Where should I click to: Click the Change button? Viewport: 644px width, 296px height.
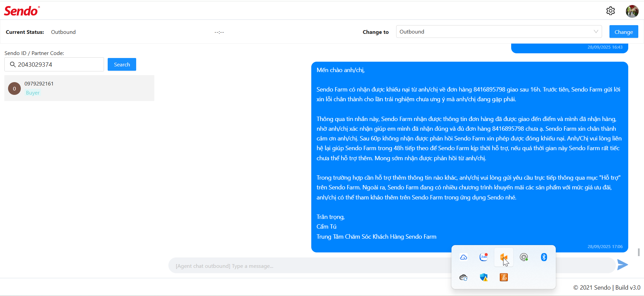[x=624, y=32]
